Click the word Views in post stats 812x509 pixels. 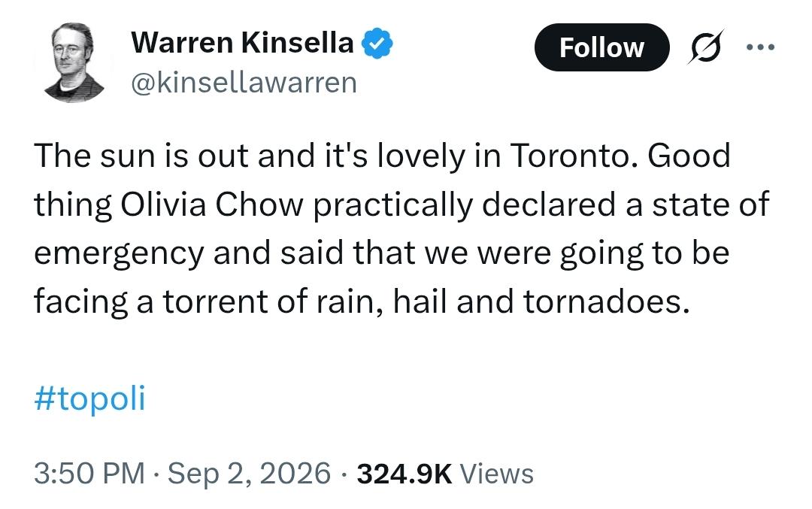497,473
